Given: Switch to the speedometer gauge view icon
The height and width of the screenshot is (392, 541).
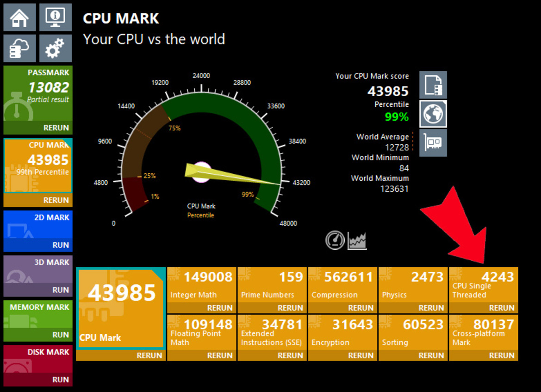Looking at the screenshot, I should click(335, 240).
